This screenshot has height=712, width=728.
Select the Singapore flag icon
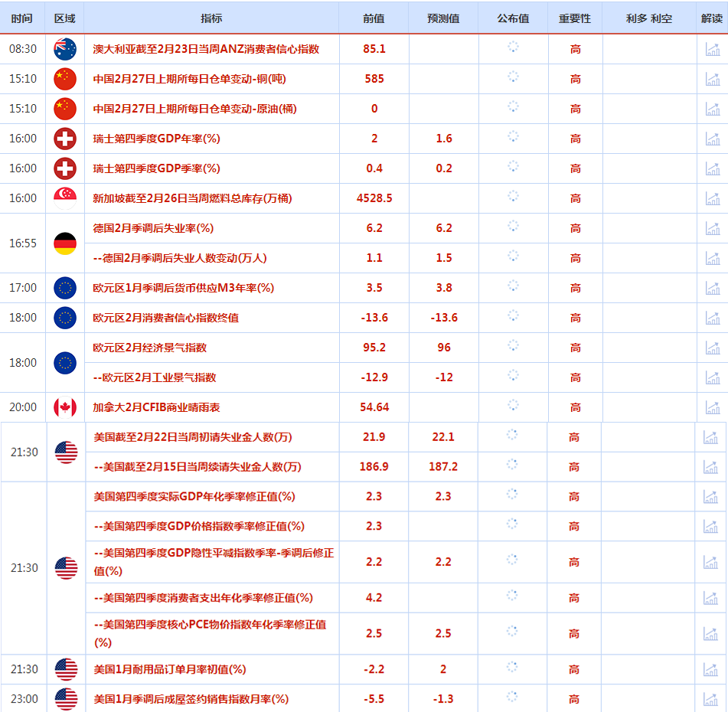point(65,198)
